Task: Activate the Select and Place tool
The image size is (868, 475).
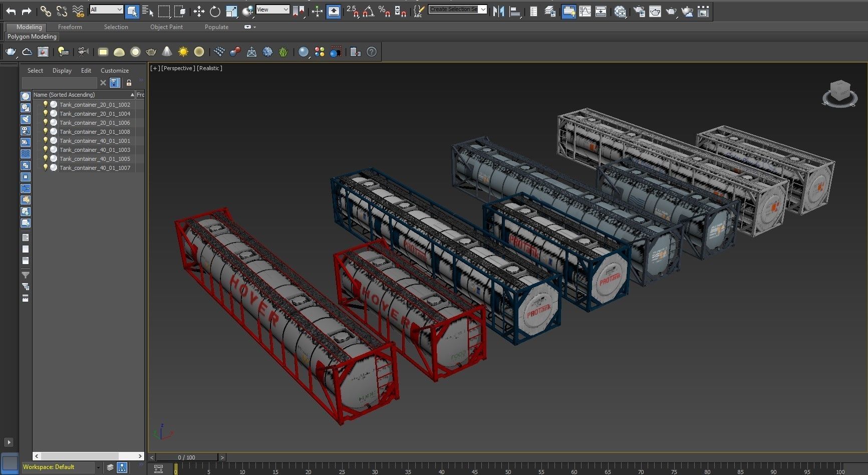Action: (x=247, y=11)
